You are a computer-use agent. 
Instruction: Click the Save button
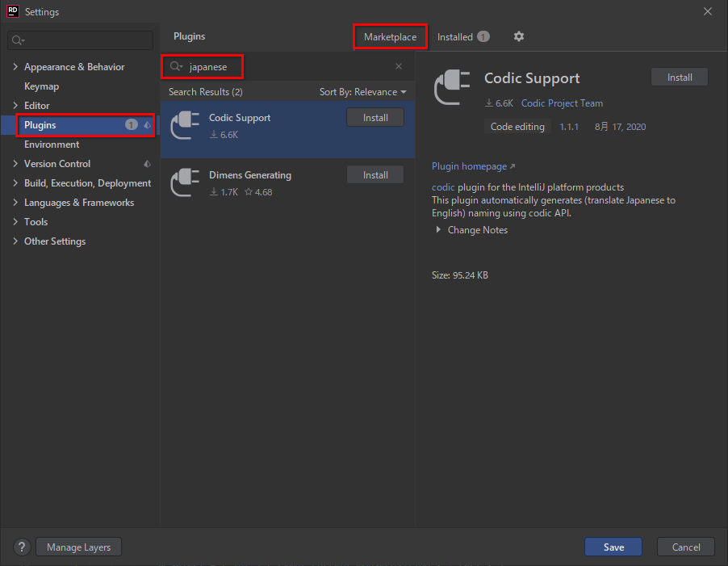click(x=613, y=547)
